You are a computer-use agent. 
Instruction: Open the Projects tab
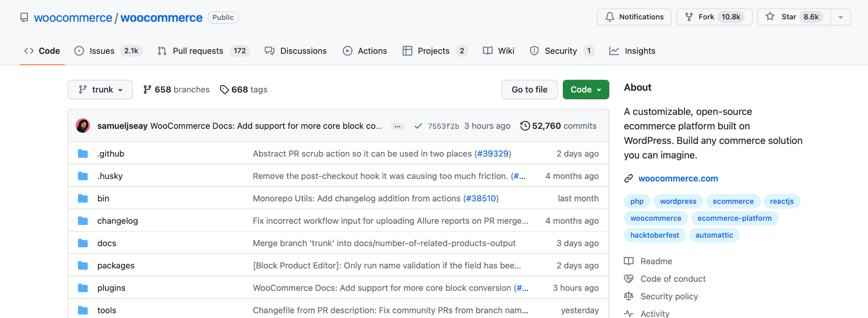pyautogui.click(x=435, y=51)
